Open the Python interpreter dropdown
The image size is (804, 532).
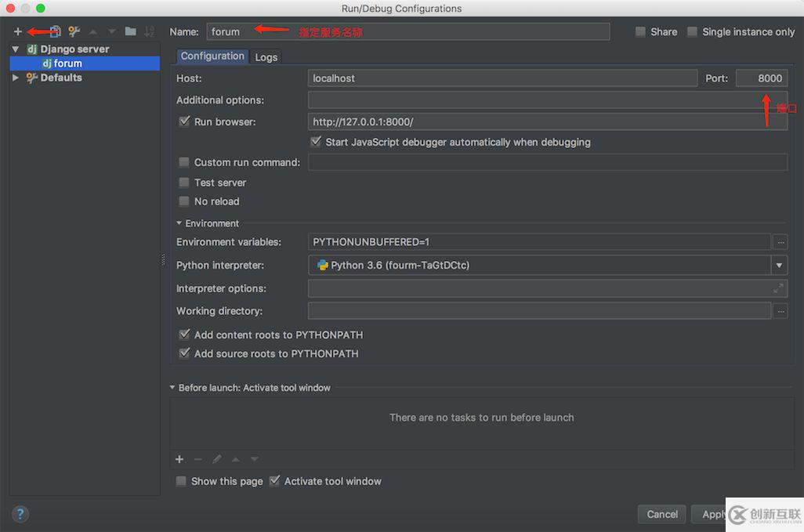pyautogui.click(x=779, y=266)
